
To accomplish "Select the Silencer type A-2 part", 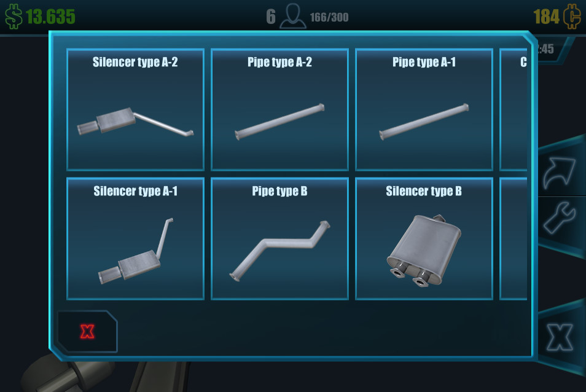I will tap(135, 109).
